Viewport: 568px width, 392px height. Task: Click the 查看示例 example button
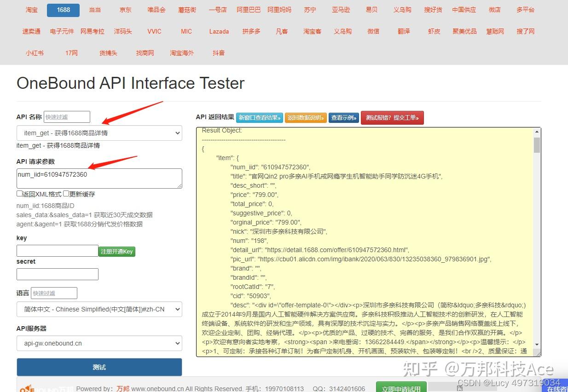click(x=343, y=118)
